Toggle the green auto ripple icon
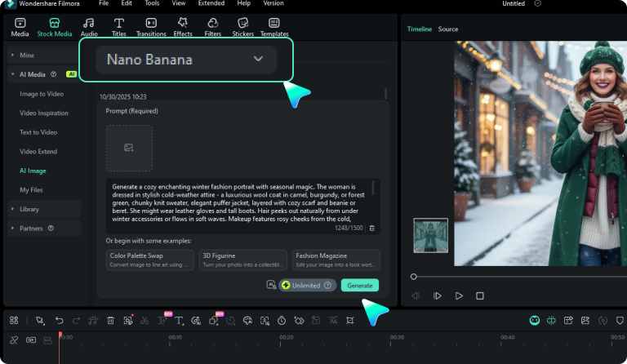Image resolution: width=627 pixels, height=364 pixels. click(551, 321)
